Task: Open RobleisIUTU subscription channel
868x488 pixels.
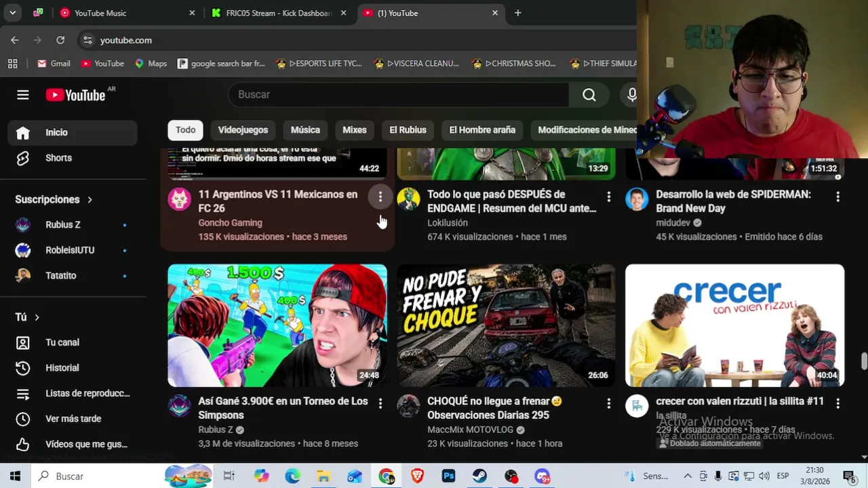Action: (73, 250)
